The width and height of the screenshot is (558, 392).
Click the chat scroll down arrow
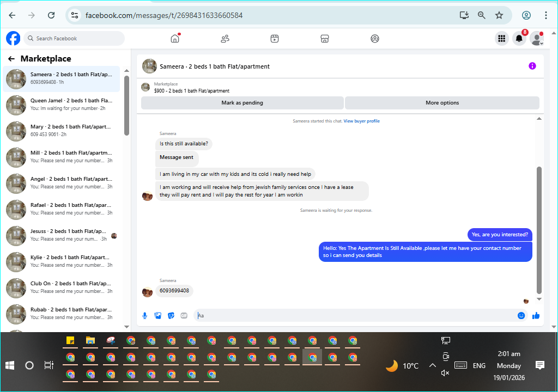[539, 299]
